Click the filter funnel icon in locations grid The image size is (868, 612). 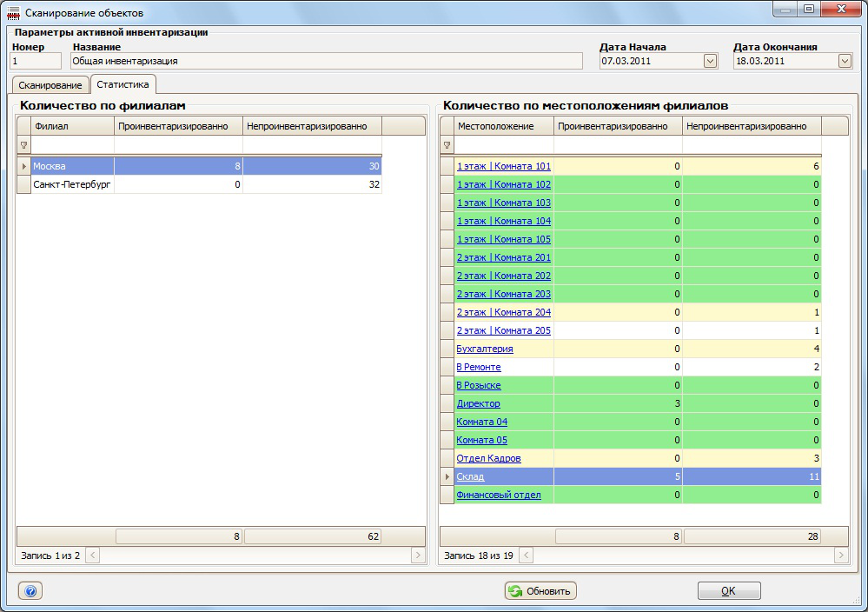pos(447,146)
